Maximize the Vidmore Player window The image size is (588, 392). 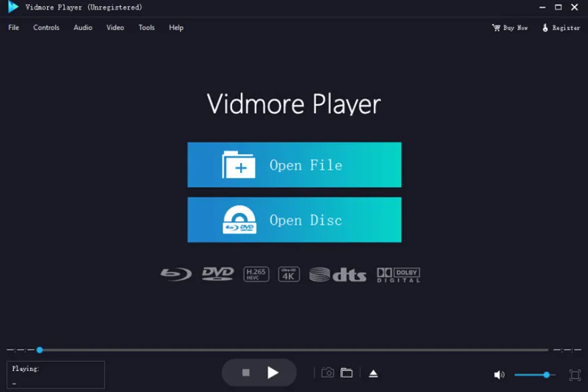[x=559, y=7]
